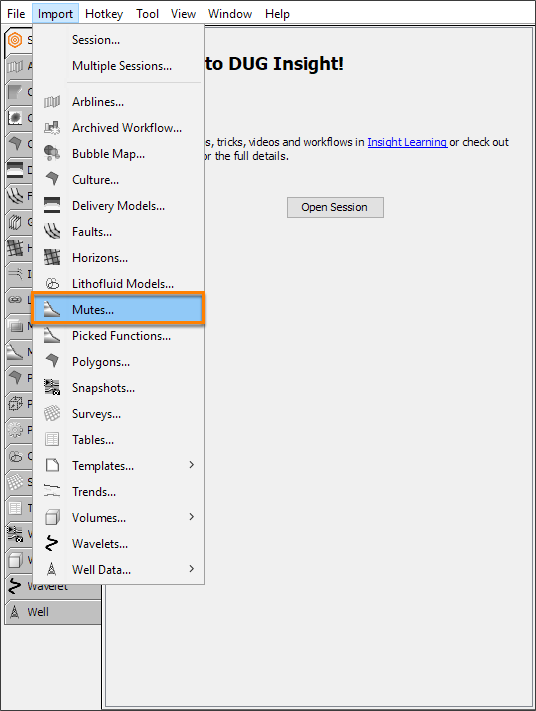Screen dimensions: 536x711
Task: Open the Window menu
Action: point(230,14)
